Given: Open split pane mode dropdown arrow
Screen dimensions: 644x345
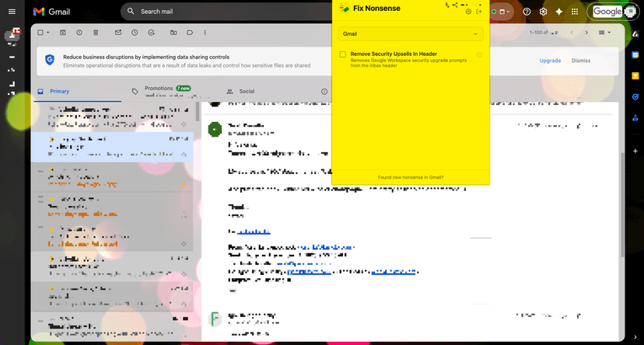Looking at the screenshot, I should tap(609, 33).
